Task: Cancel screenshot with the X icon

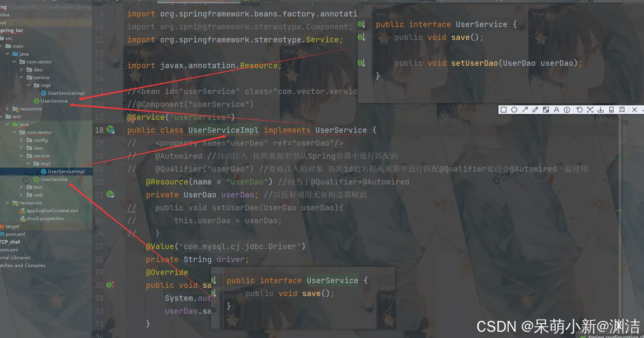Action: [x=635, y=110]
